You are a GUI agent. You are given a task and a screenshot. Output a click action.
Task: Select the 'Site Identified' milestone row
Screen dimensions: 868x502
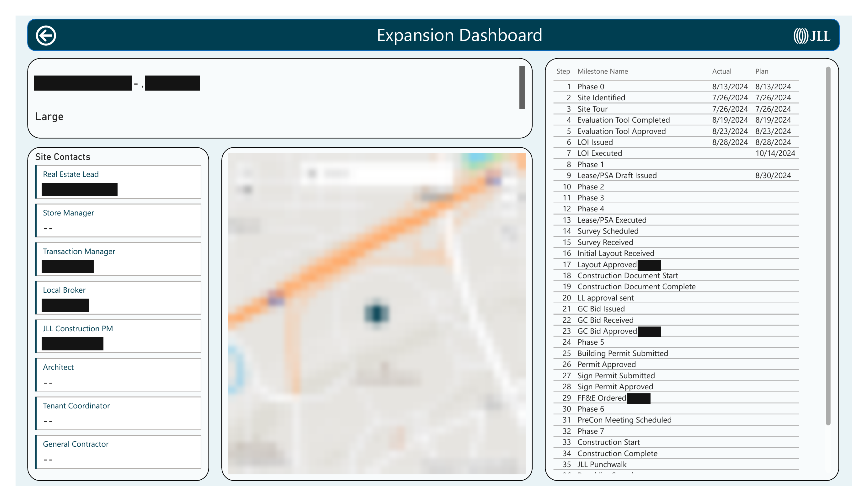pos(676,98)
